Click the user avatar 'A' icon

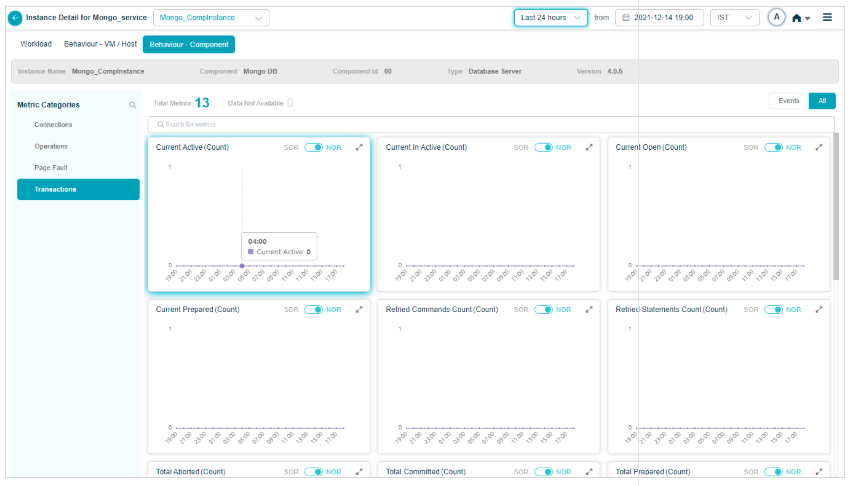pyautogui.click(x=776, y=18)
